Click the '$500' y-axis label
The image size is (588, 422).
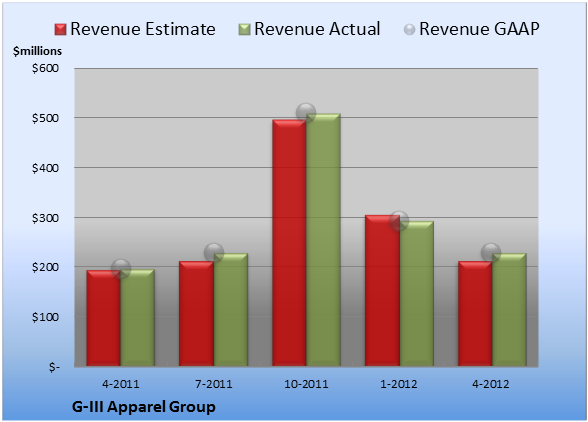45,118
